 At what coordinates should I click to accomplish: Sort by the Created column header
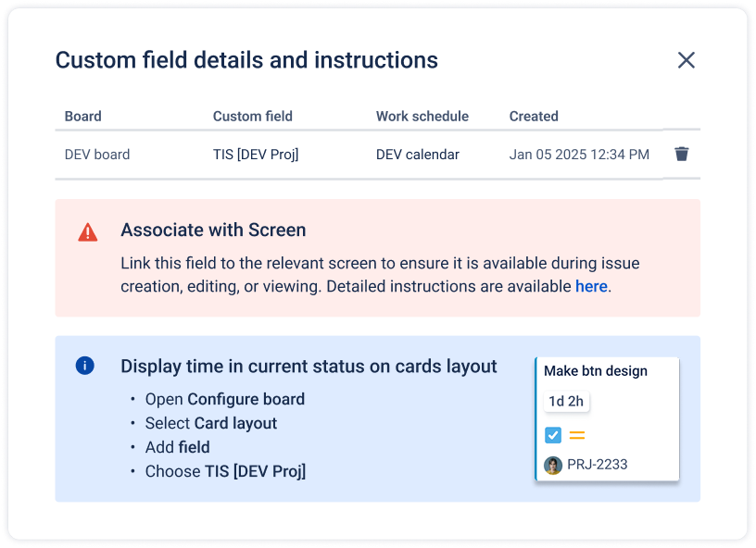534,116
